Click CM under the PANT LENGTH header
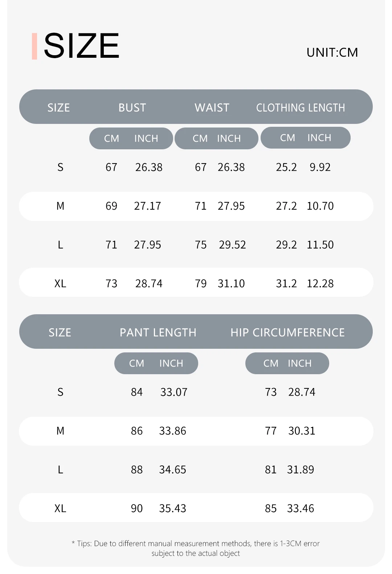The height and width of the screenshot is (574, 392). tap(136, 363)
